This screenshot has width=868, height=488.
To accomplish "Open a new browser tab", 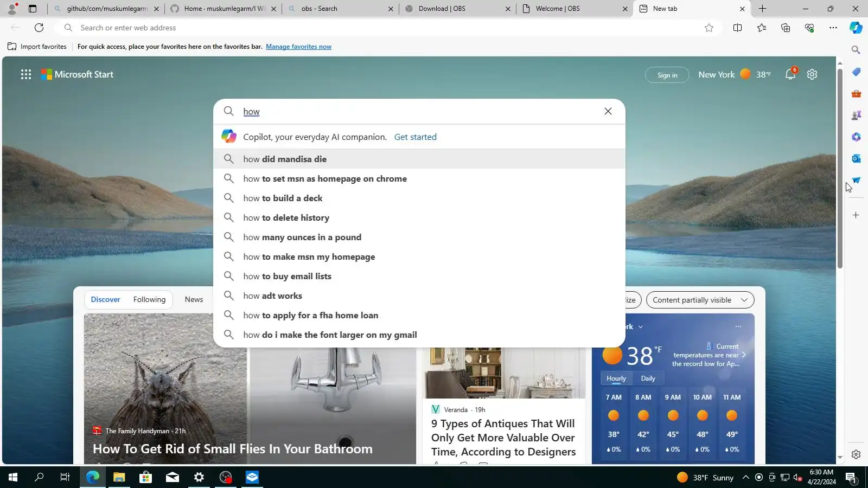I will pos(762,9).
